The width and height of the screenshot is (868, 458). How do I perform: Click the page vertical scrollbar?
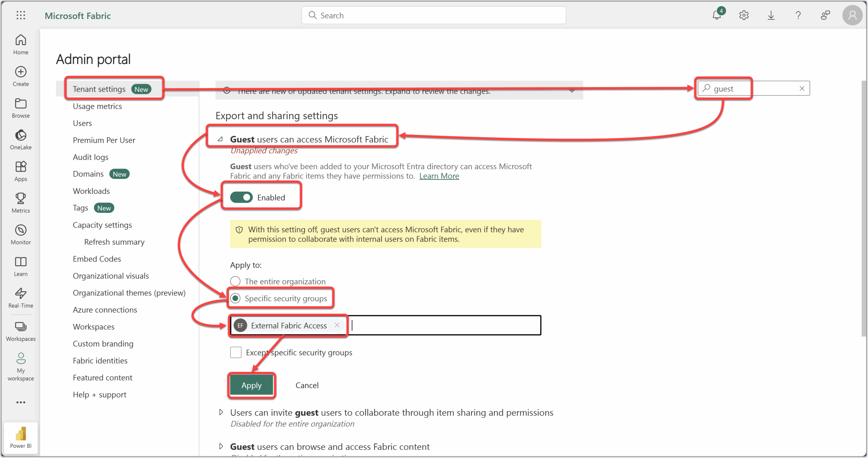[864, 208]
